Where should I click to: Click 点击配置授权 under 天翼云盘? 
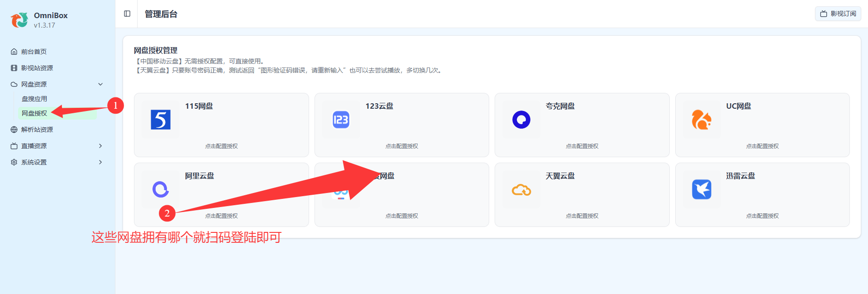[x=582, y=216]
